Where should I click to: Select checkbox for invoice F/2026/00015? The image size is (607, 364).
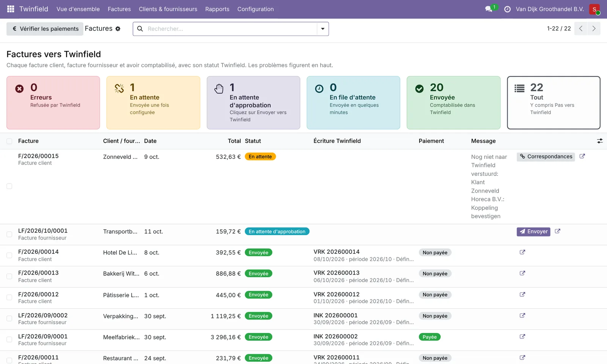coord(9,186)
